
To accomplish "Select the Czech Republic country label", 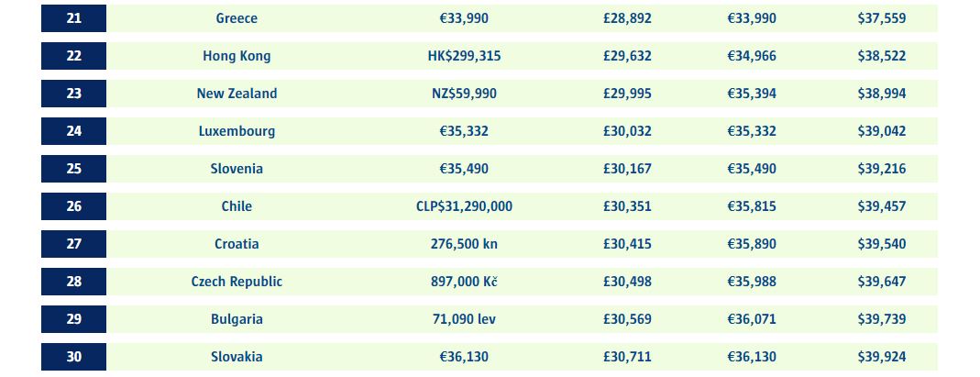I will (237, 282).
